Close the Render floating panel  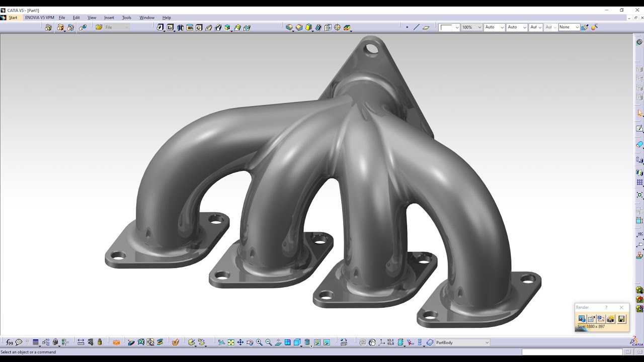621,307
